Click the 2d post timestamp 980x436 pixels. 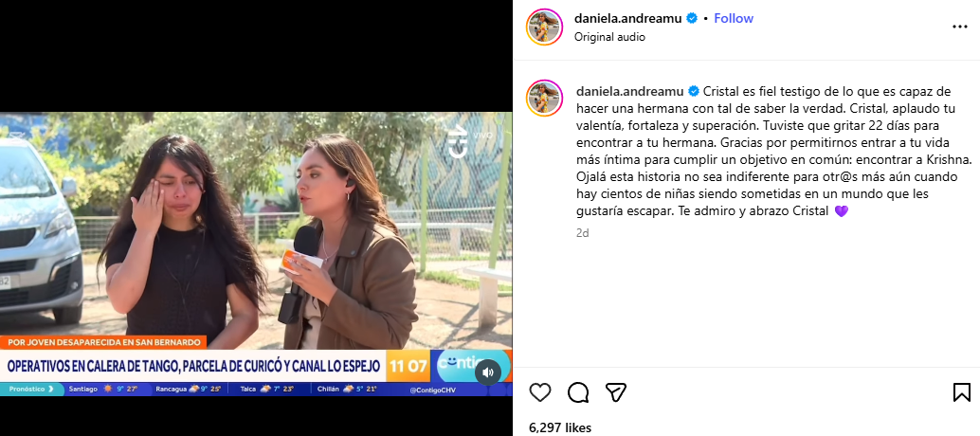[583, 233]
